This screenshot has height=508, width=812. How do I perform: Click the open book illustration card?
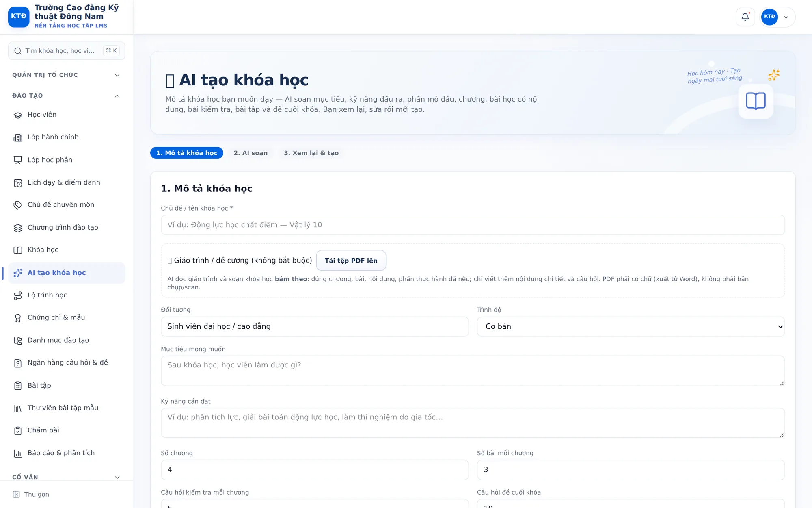click(756, 101)
